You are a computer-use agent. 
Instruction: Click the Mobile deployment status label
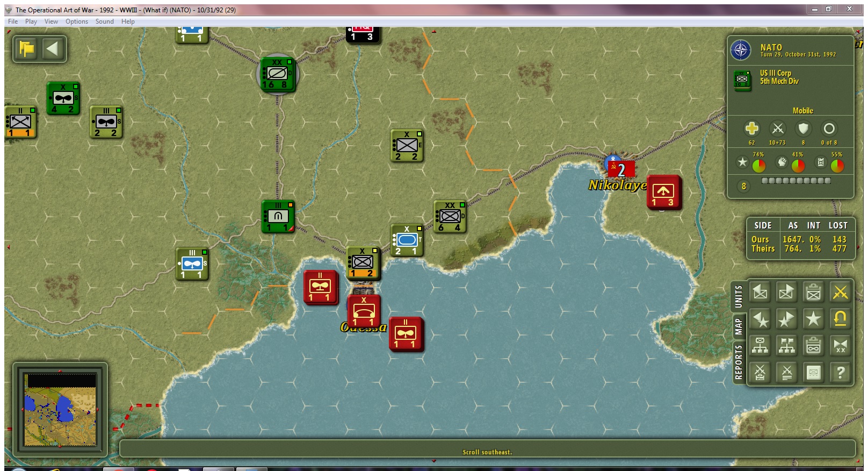[802, 111]
